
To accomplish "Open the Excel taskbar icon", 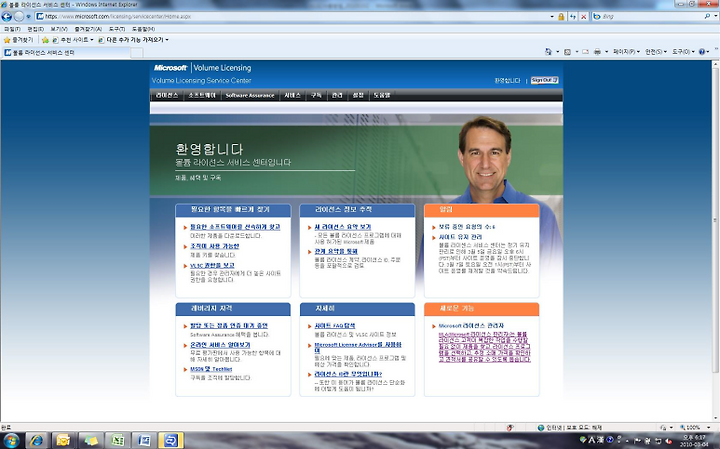I will point(117,441).
